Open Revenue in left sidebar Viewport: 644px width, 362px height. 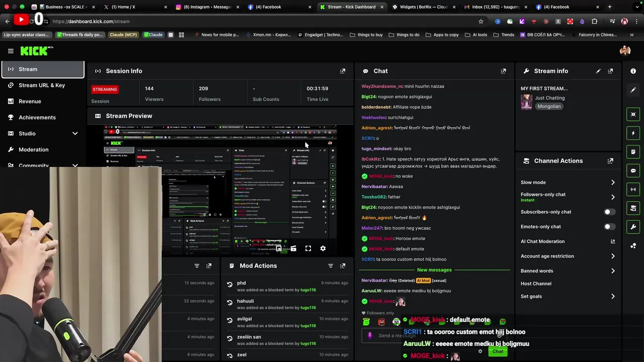pyautogui.click(x=43, y=101)
